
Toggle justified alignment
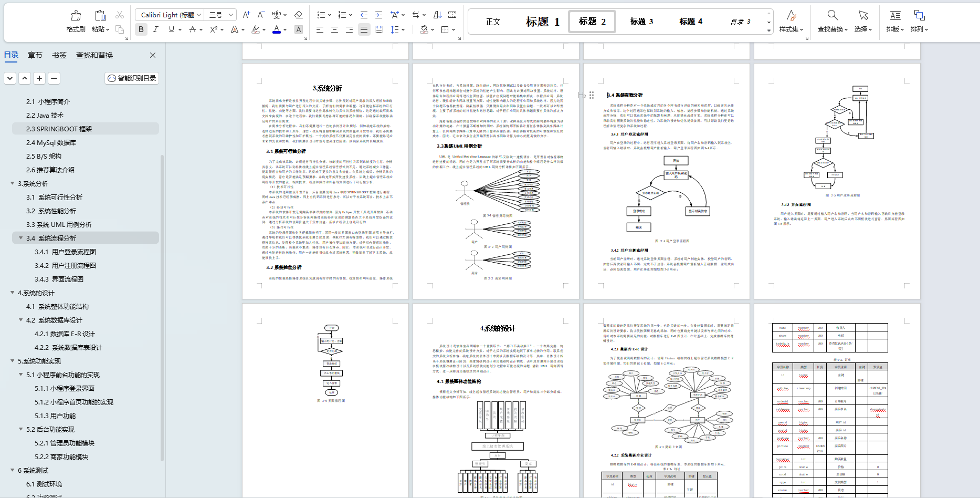pos(364,29)
